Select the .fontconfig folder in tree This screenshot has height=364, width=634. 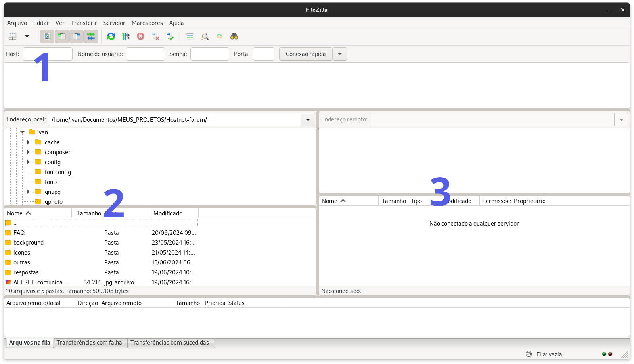pos(57,172)
